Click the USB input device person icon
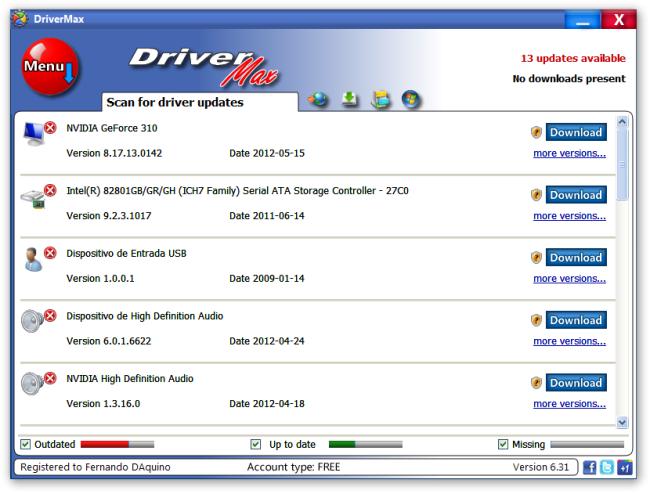The image size is (650, 494). pos(33,259)
